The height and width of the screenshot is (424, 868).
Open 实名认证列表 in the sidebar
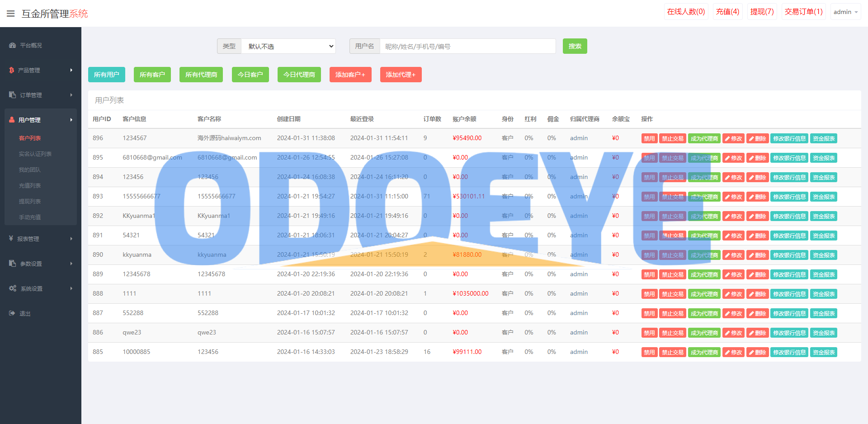35,154
